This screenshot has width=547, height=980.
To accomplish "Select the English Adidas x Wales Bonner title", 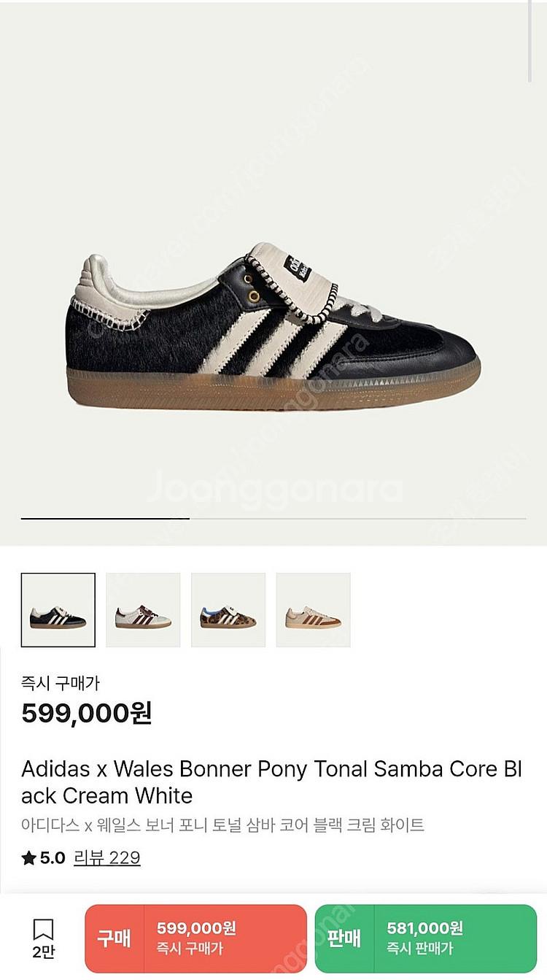I will (x=272, y=782).
